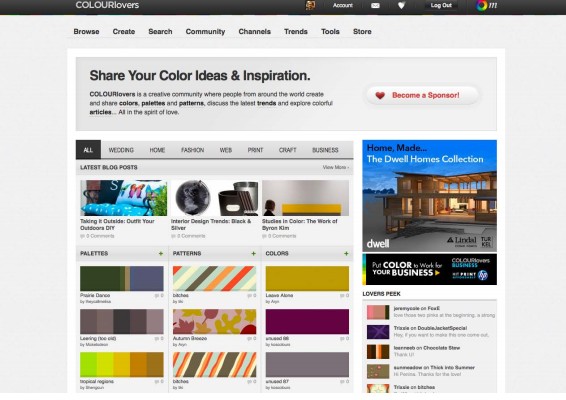Open the COLOURlovers home logo

point(107,5)
